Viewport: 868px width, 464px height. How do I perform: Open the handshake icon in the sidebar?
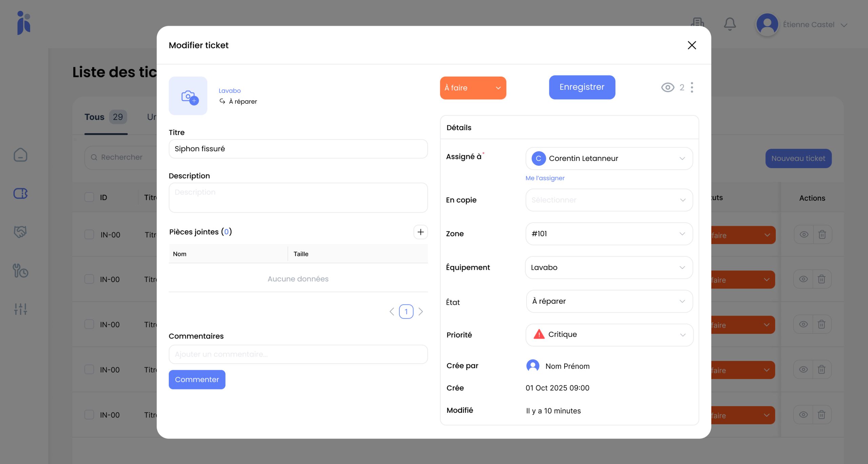click(x=20, y=232)
